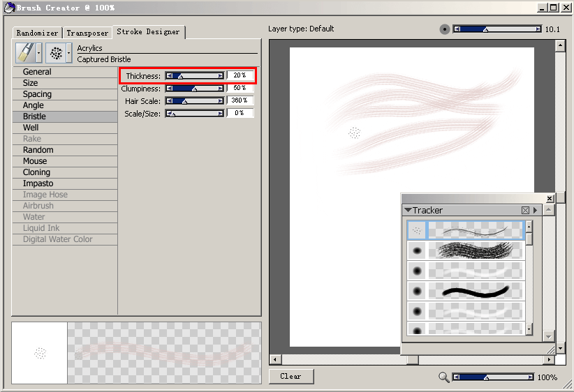Close the Tracker palette section box
This screenshot has height=392, width=574.
tap(525, 210)
